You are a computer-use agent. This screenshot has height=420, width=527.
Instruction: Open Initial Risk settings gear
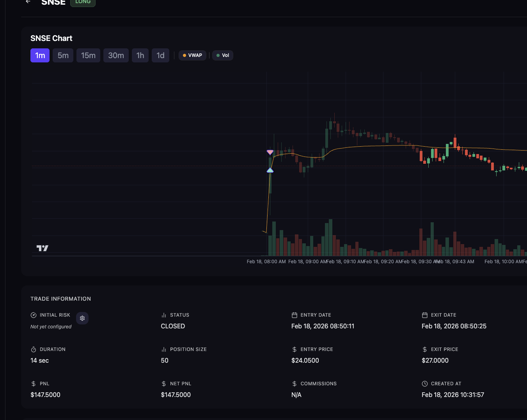coord(82,318)
